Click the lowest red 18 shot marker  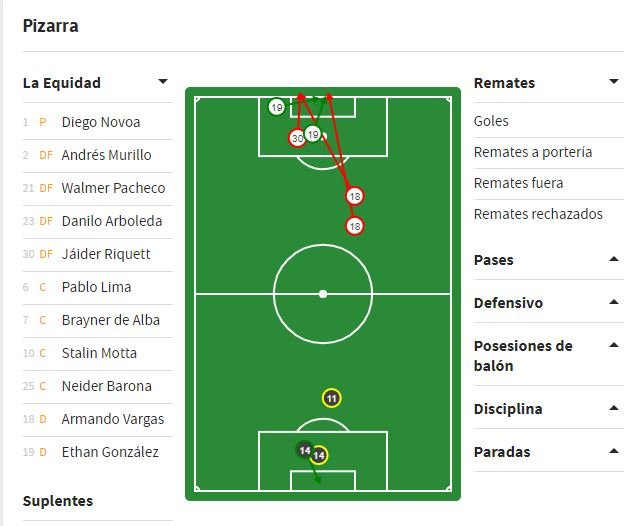[x=354, y=226]
